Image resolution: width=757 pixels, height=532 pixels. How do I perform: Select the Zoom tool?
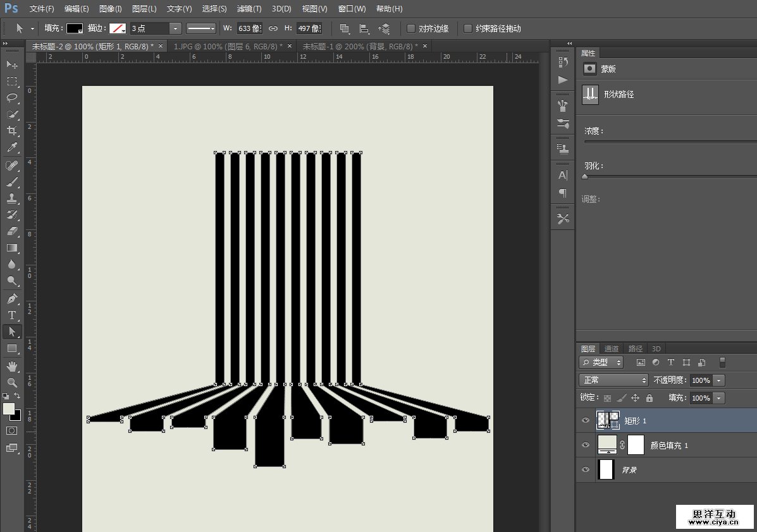[x=12, y=382]
